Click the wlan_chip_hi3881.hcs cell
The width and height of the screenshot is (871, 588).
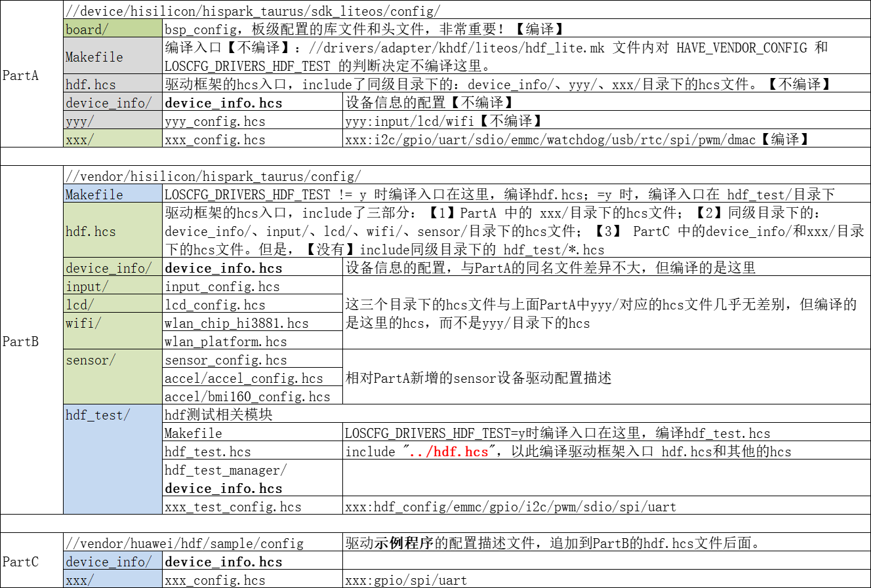pyautogui.click(x=253, y=322)
